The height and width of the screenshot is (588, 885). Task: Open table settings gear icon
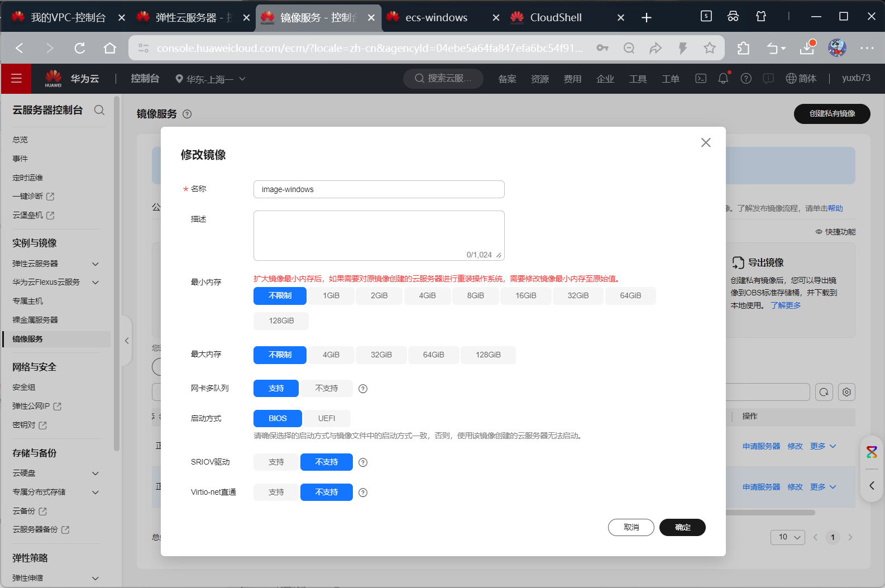pyautogui.click(x=846, y=392)
